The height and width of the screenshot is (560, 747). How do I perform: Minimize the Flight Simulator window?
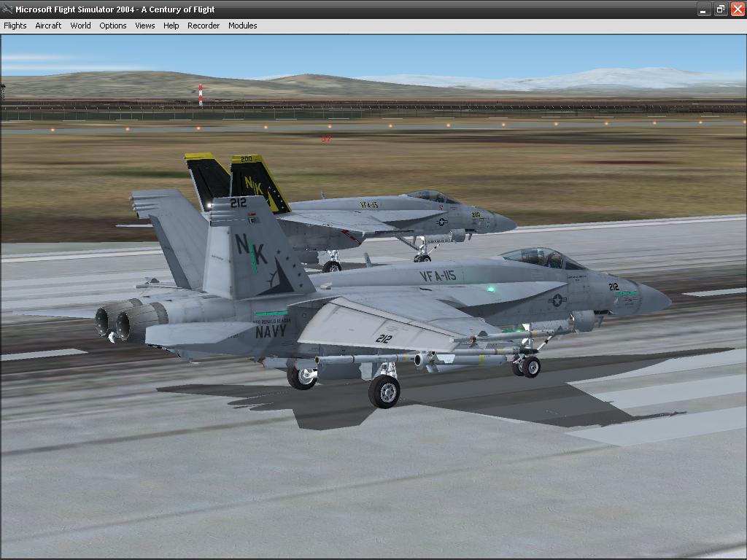[703, 9]
